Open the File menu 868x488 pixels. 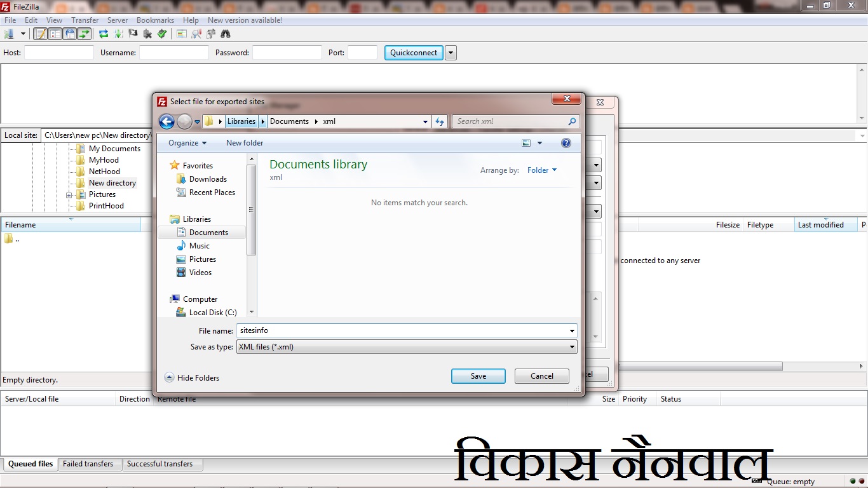[10, 20]
